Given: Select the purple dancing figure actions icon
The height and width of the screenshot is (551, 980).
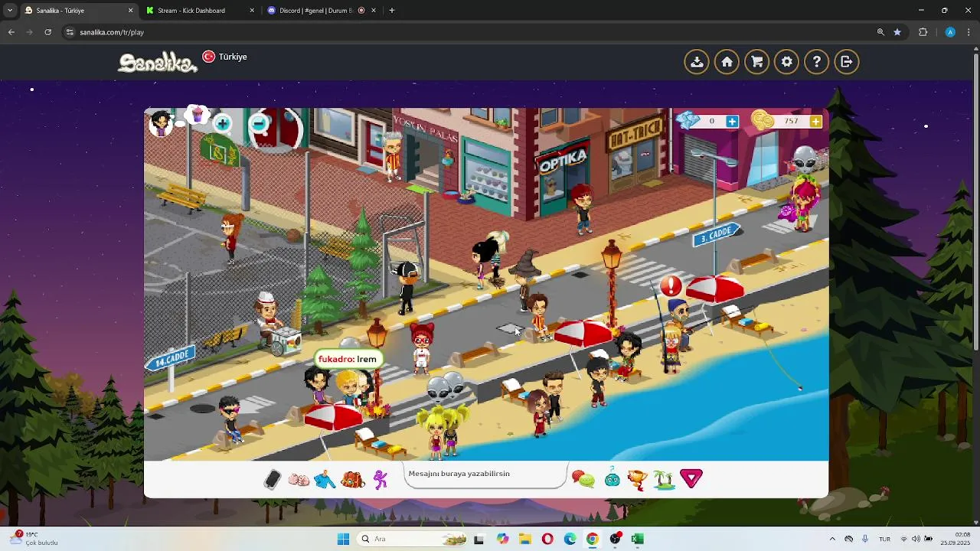Looking at the screenshot, I should point(380,480).
